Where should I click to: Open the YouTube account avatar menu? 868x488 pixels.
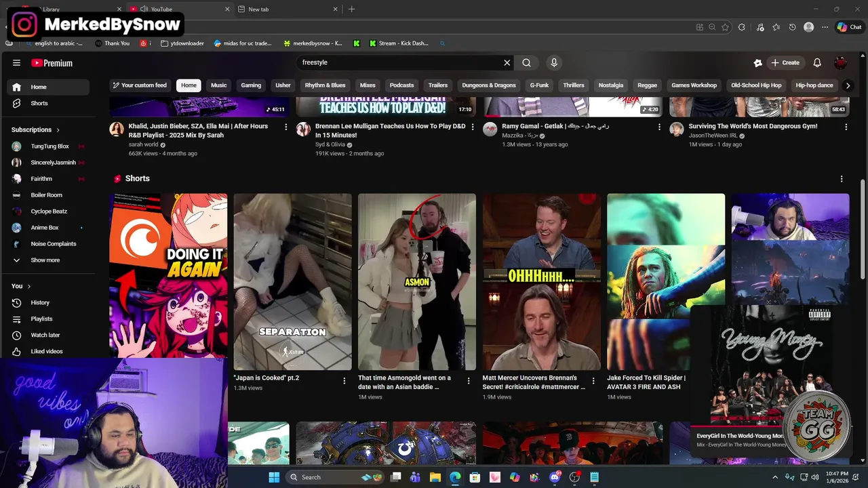point(841,62)
